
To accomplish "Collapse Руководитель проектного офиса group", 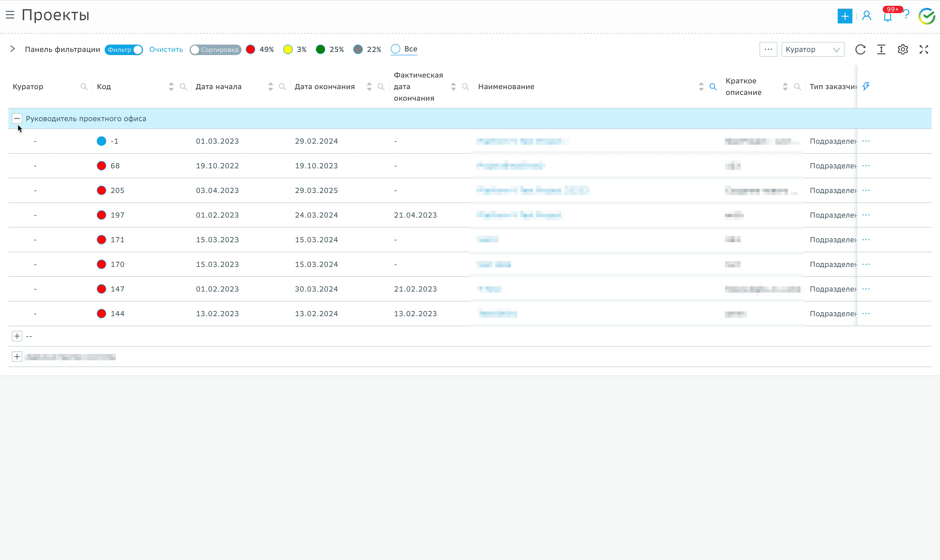I will point(17,119).
